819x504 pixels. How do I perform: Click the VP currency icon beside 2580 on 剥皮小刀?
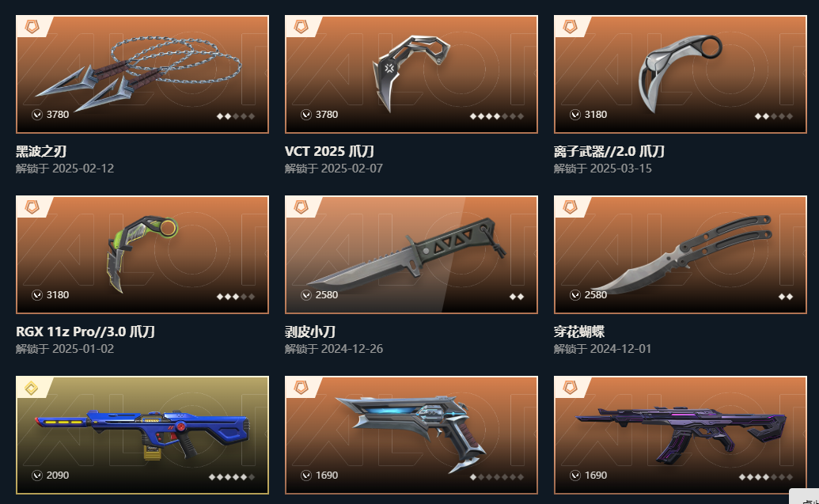point(306,295)
